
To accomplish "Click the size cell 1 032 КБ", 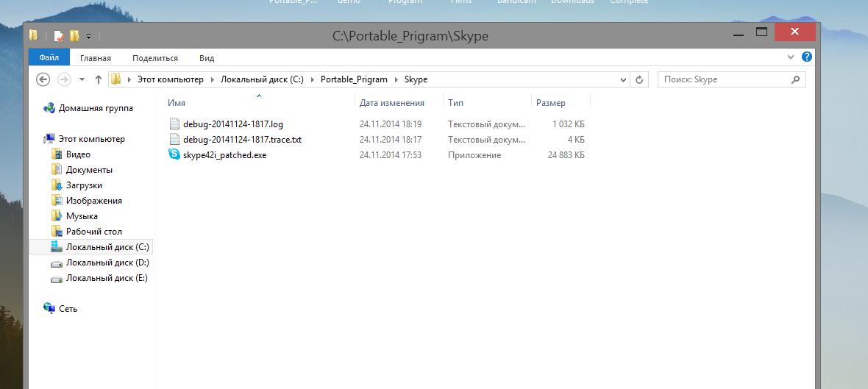I will click(x=569, y=124).
